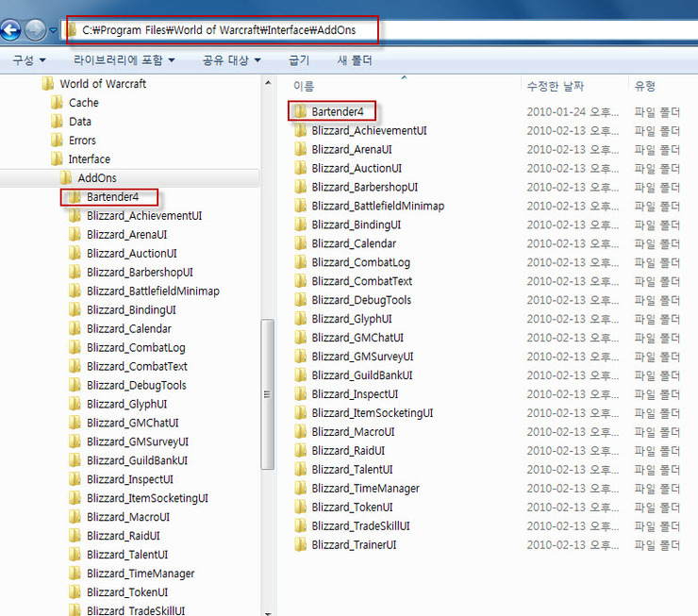
Task: Click Blizzard_ArenaUI folder icon in tree pane
Action: (75, 235)
